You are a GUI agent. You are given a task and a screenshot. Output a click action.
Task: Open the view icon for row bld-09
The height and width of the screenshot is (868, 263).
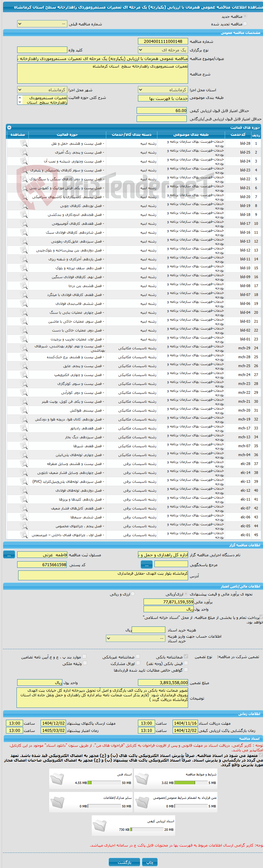point(24,276)
